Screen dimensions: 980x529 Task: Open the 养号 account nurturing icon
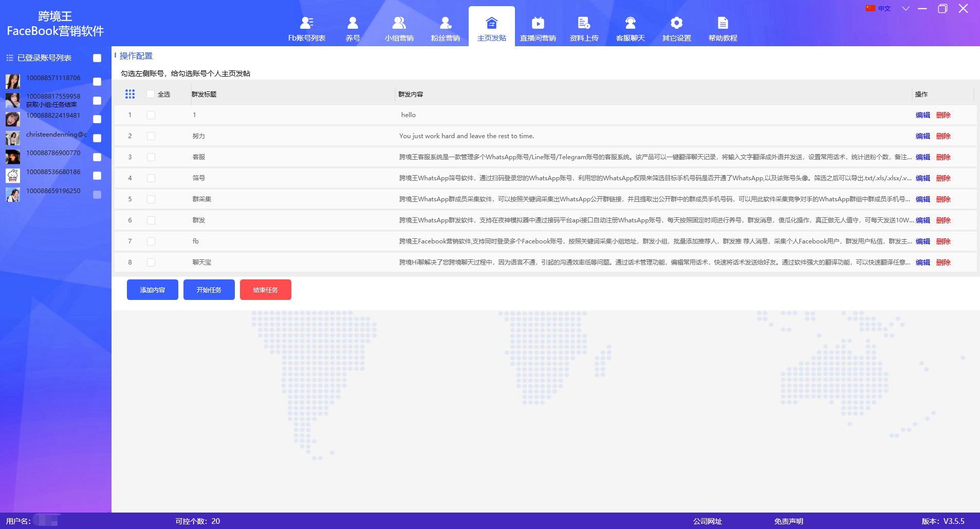click(353, 23)
